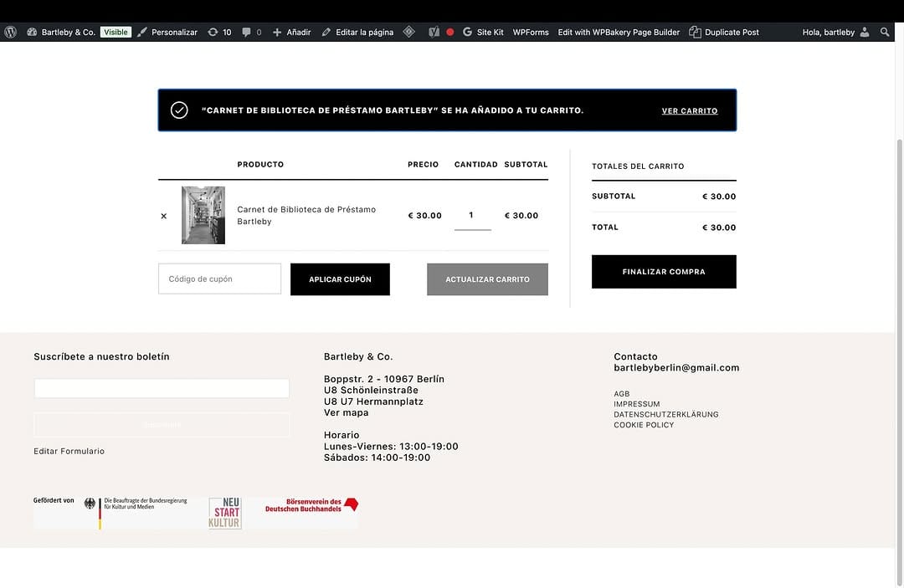Open the WordPress logo menu
Screen dimensions: 904x588
[x=10, y=33]
